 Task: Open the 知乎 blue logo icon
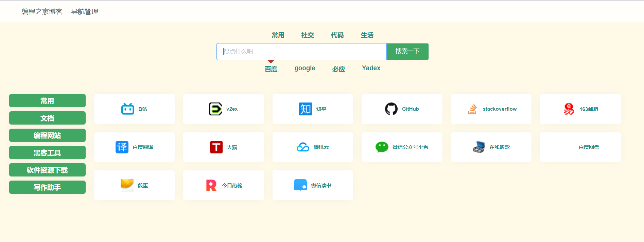[306, 109]
